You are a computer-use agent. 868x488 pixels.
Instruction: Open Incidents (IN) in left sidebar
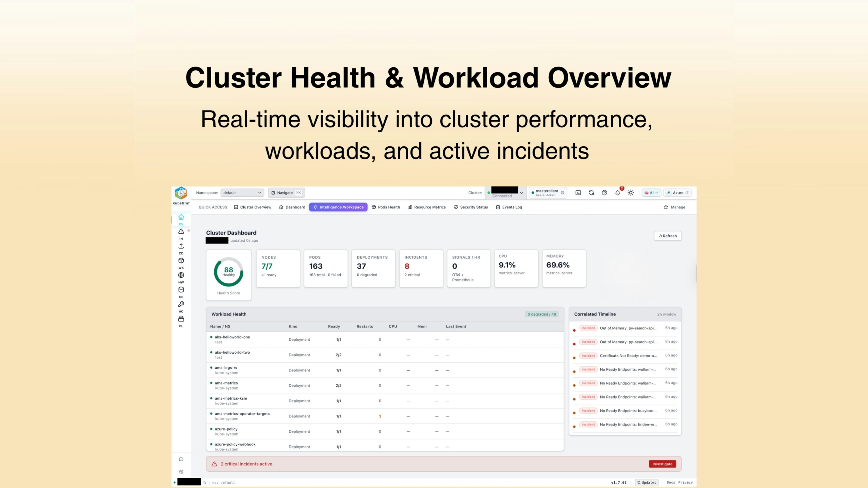click(x=181, y=232)
